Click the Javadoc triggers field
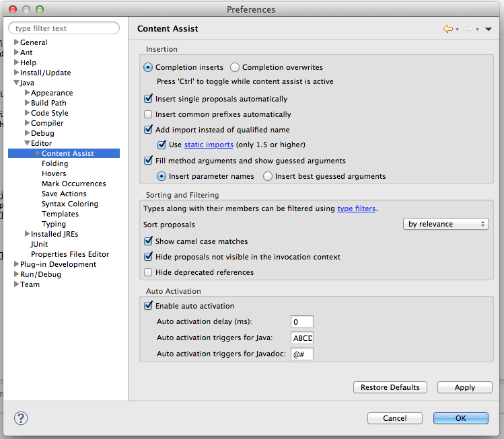Image resolution: width=504 pixels, height=439 pixels. tap(302, 354)
